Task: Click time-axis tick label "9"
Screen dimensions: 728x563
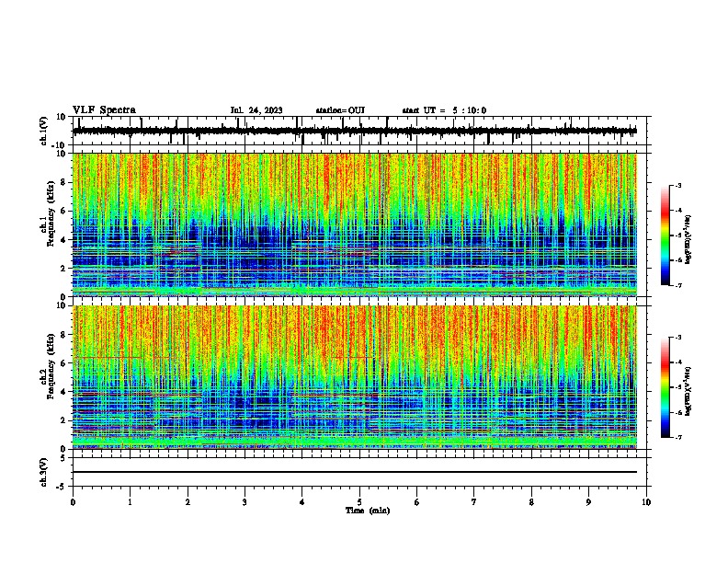Action: pyautogui.click(x=588, y=502)
